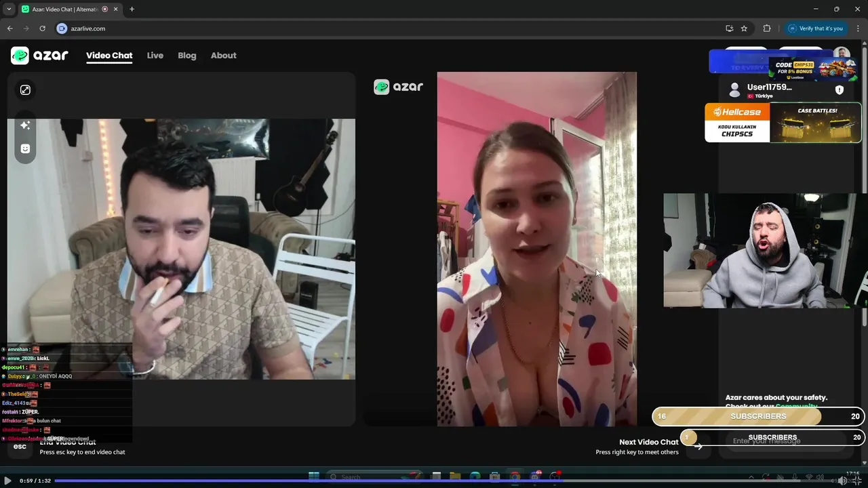Open the Chrome extensions puzzle icon

click(x=767, y=28)
